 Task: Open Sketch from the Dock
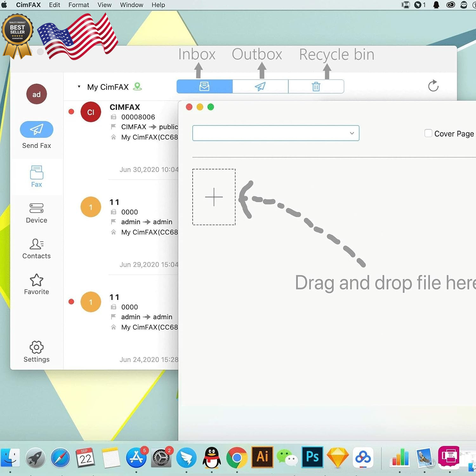tap(338, 458)
